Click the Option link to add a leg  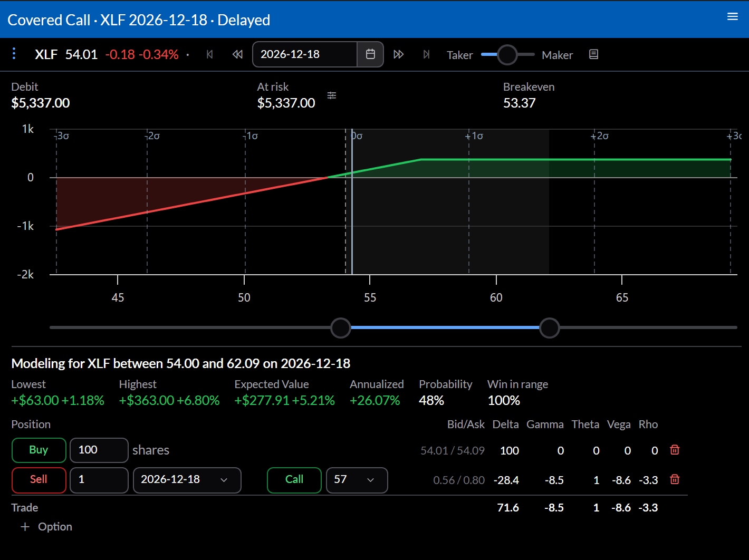click(55, 527)
